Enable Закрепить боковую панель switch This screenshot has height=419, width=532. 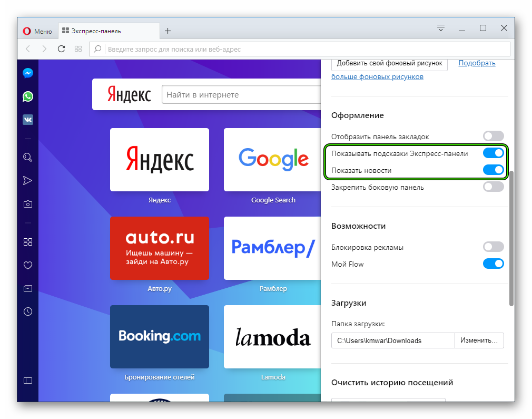[494, 187]
